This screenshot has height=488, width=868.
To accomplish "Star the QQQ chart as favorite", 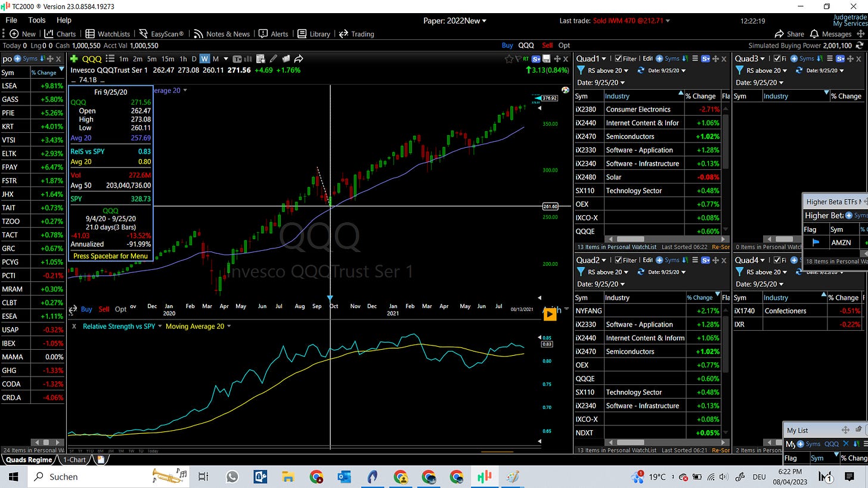I will [509, 58].
